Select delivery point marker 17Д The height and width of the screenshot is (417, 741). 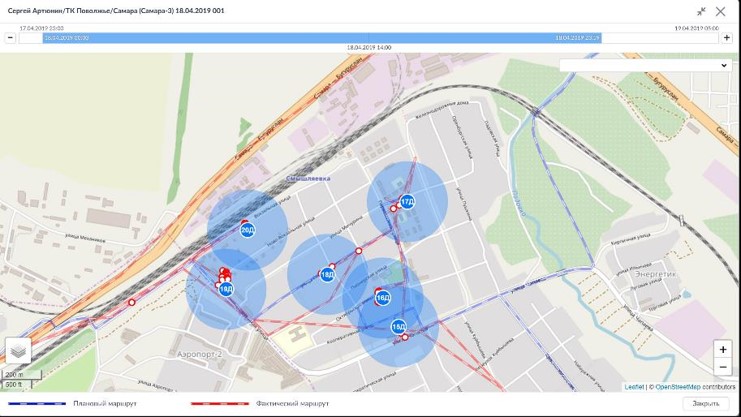(x=407, y=201)
